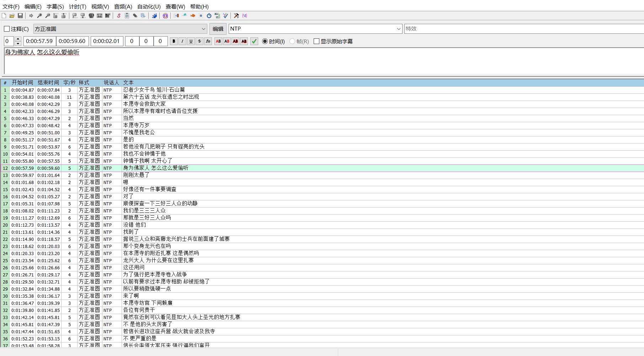
Task: Open the Styling Assistant icon
Action: pos(185,16)
